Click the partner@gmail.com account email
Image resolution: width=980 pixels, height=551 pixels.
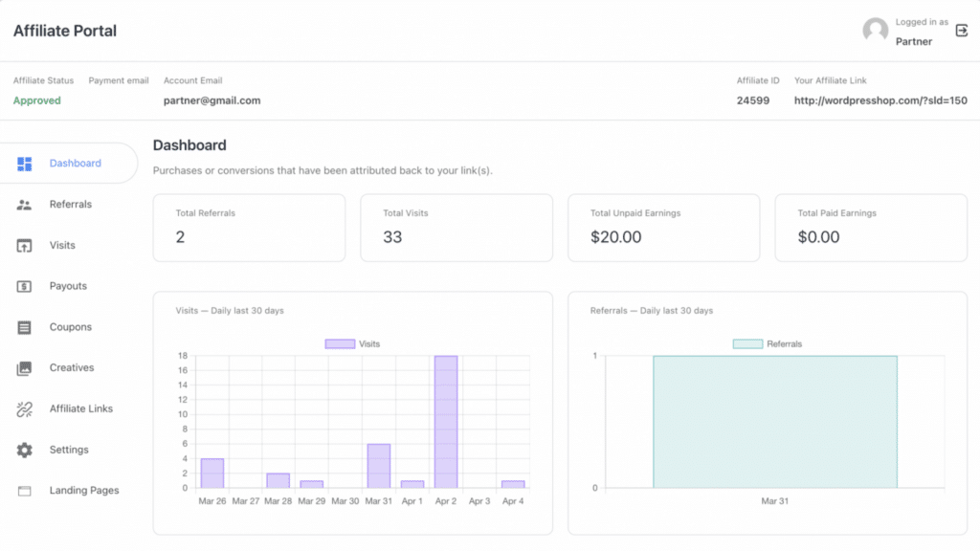coord(212,100)
